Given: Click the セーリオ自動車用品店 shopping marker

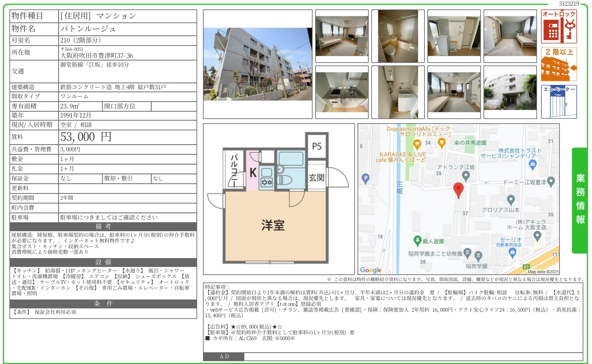Looking at the screenshot, I should (x=512, y=252).
